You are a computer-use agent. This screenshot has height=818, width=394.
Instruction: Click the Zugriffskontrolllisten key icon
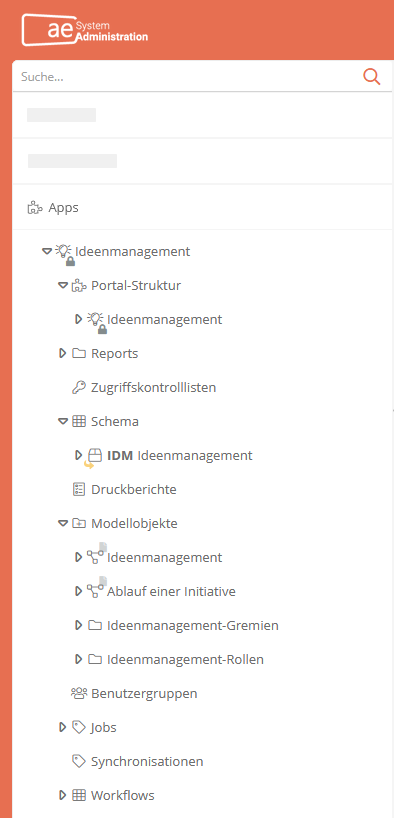pos(78,388)
